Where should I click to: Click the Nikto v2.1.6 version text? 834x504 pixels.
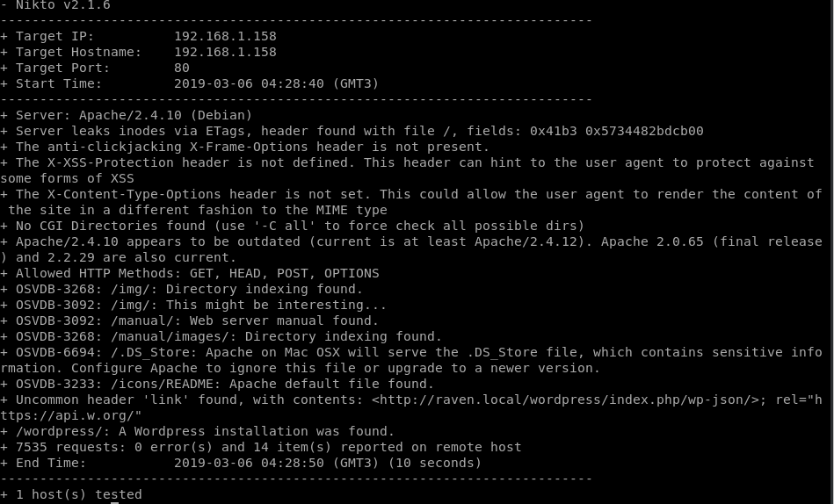[x=62, y=5]
